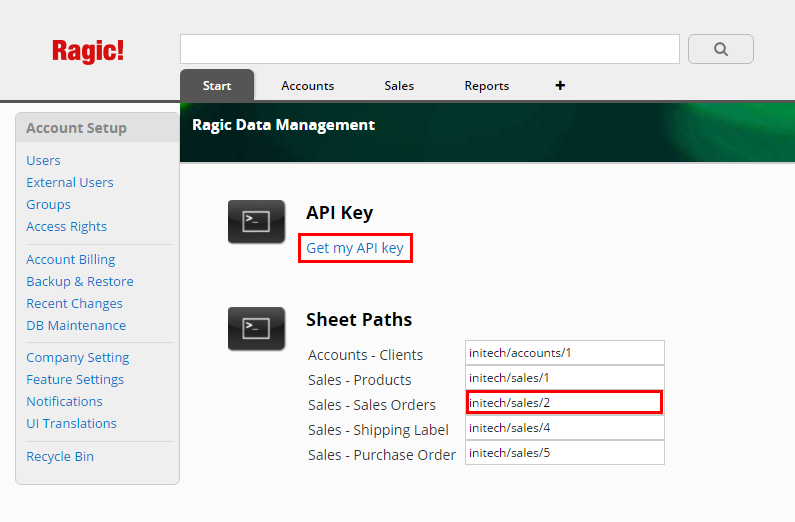
Task: Select the initech/sales/1 path field
Action: 565,378
